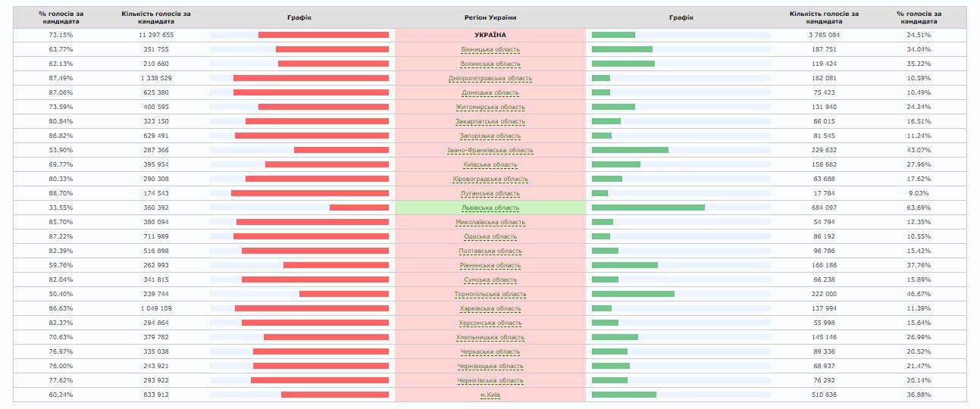Click the Одеська область link

(490, 237)
